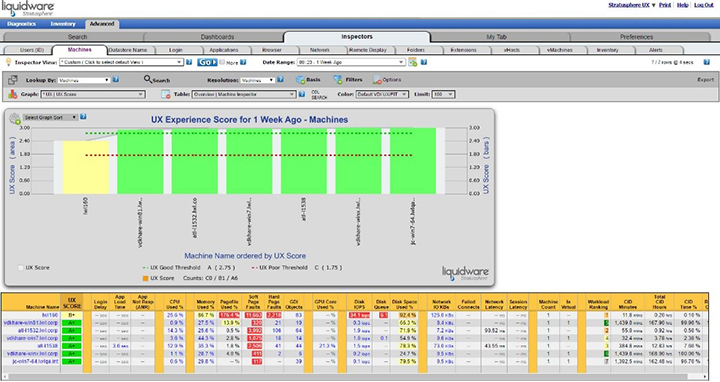Open help icon next to Resolution dropdown

280,79
